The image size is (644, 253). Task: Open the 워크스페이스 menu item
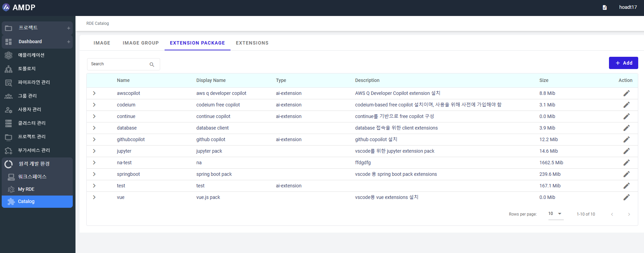37,177
